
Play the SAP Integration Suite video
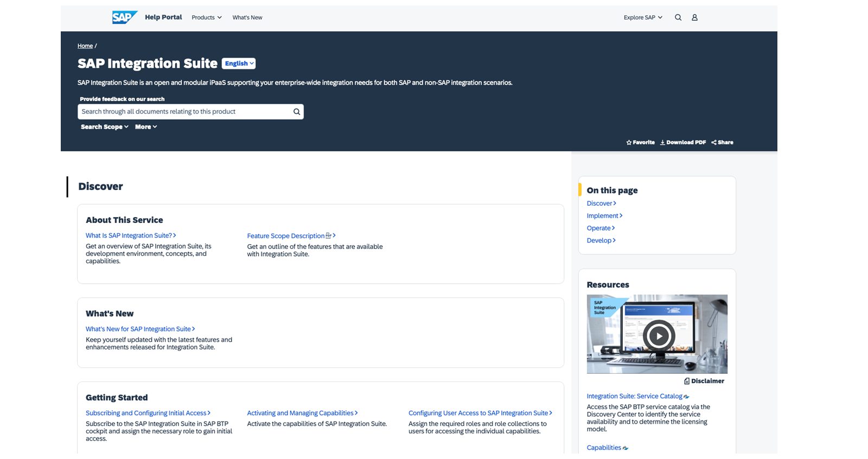(659, 336)
